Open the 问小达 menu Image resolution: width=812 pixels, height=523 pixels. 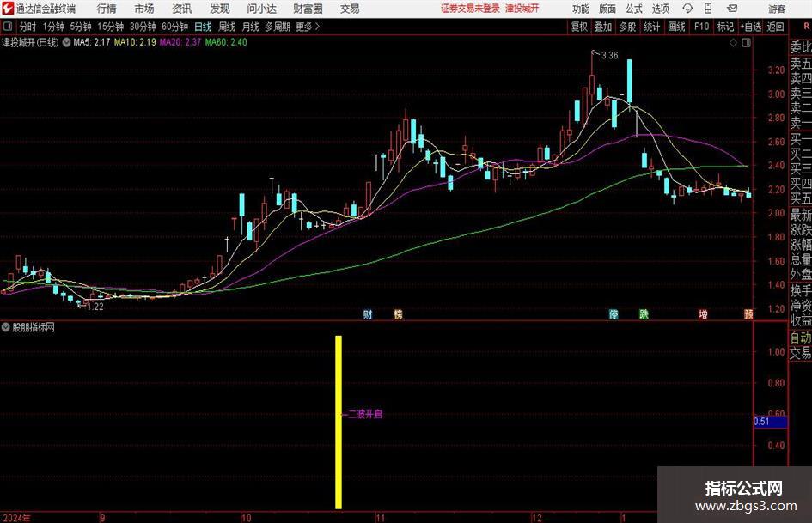click(x=261, y=9)
